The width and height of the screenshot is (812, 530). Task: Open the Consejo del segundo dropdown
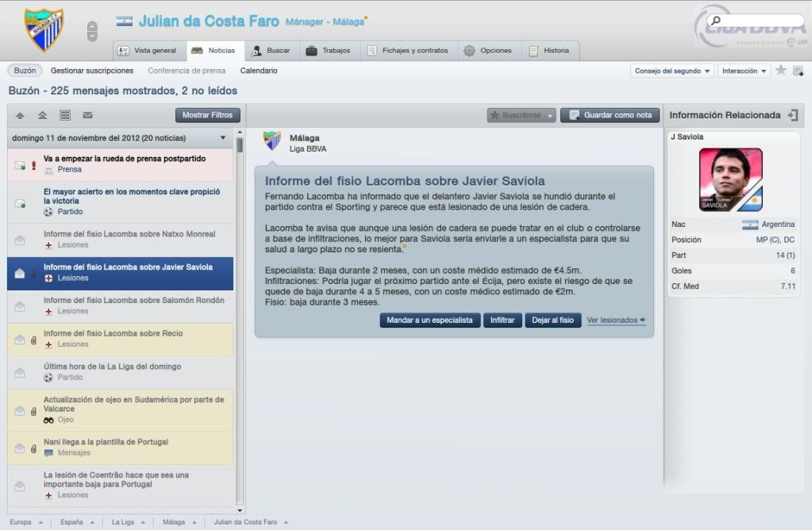(x=672, y=71)
